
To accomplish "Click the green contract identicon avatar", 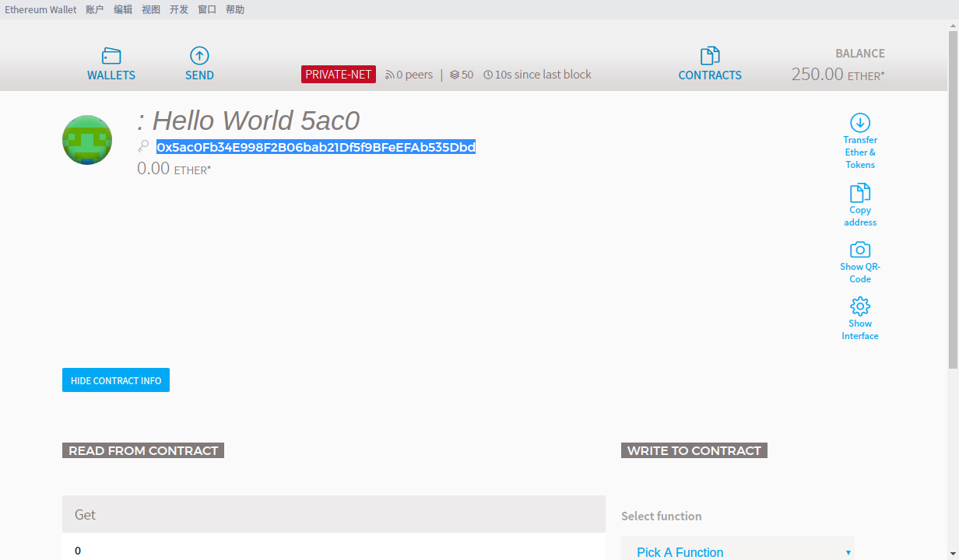I will (x=87, y=140).
